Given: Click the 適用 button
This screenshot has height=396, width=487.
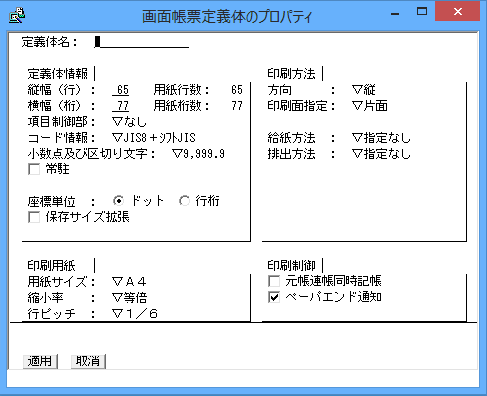Looking at the screenshot, I should tap(40, 361).
